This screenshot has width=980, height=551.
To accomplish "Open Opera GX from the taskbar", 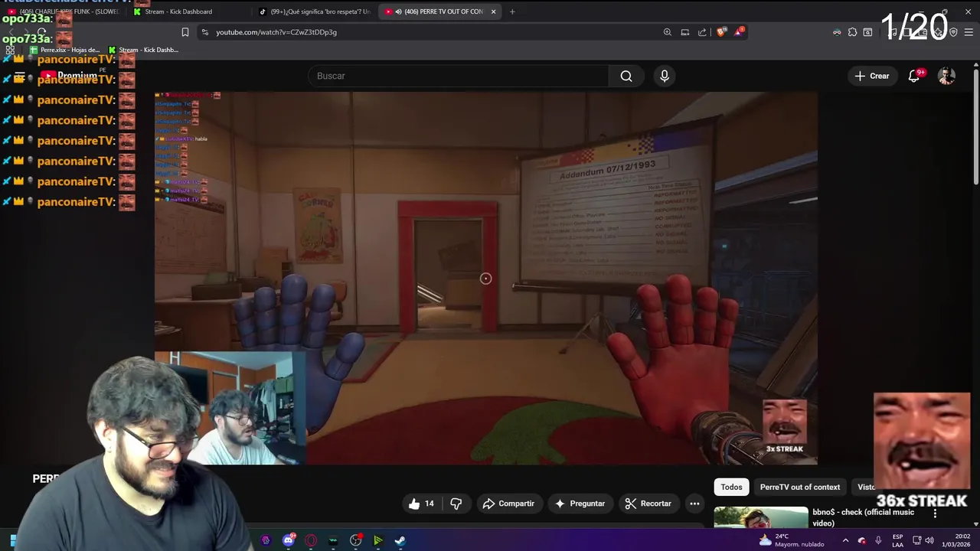I will [x=311, y=540].
